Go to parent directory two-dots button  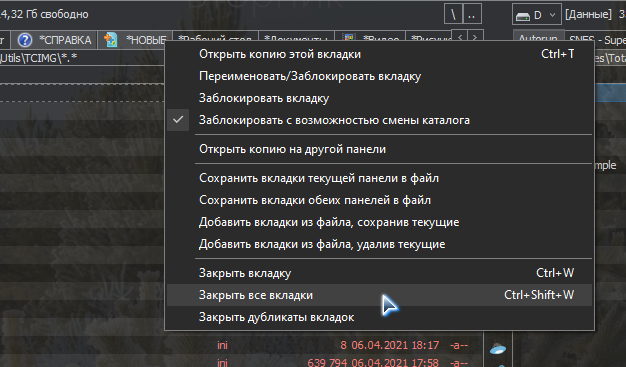click(x=471, y=15)
